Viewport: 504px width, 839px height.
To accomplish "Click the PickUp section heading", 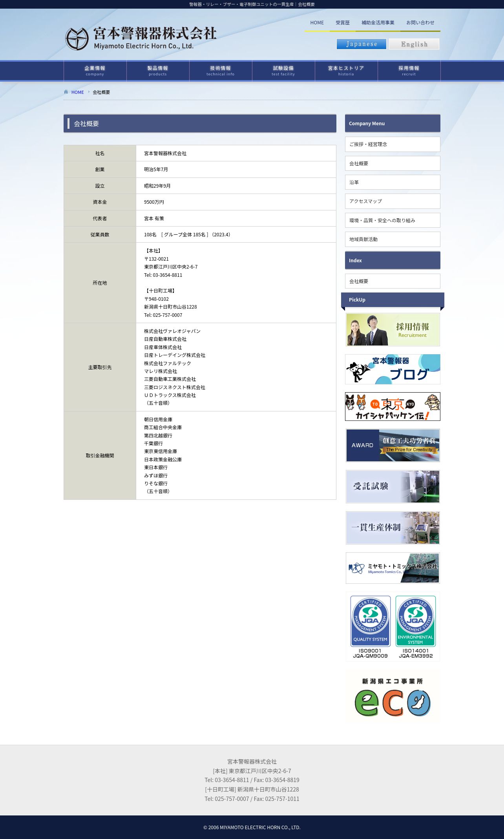I will click(x=393, y=300).
